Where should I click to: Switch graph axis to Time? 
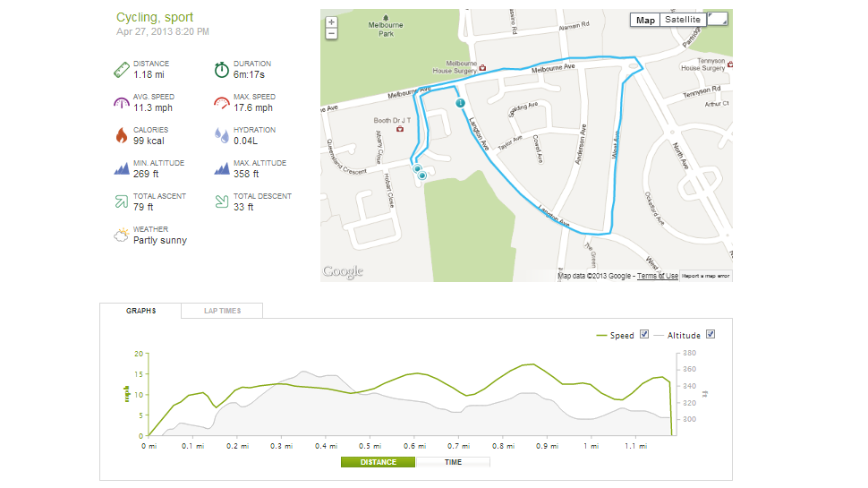point(453,462)
